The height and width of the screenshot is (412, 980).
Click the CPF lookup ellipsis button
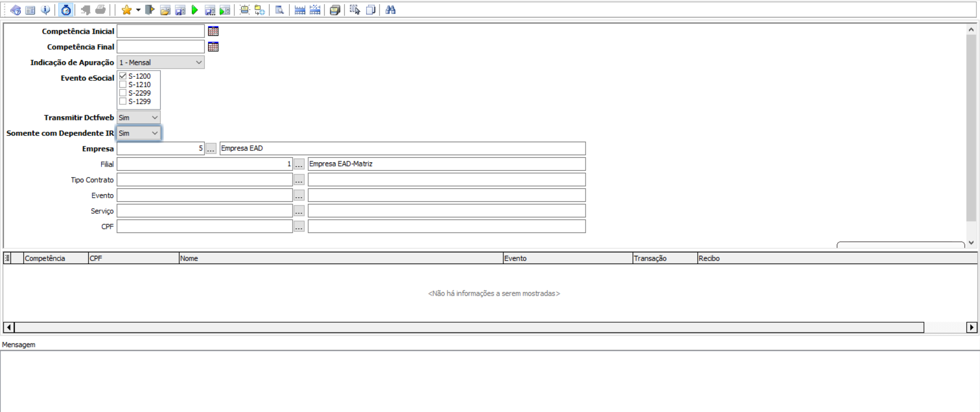(x=299, y=227)
